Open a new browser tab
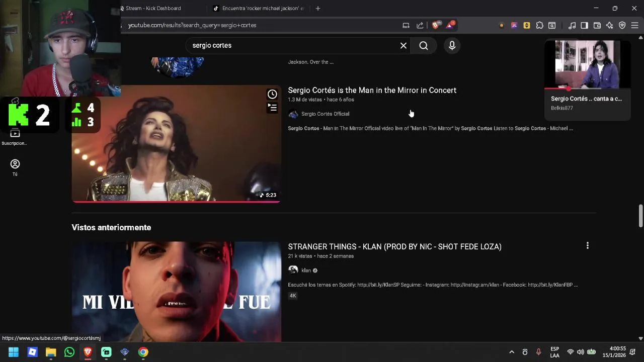This screenshot has width=644, height=362. coord(318,8)
